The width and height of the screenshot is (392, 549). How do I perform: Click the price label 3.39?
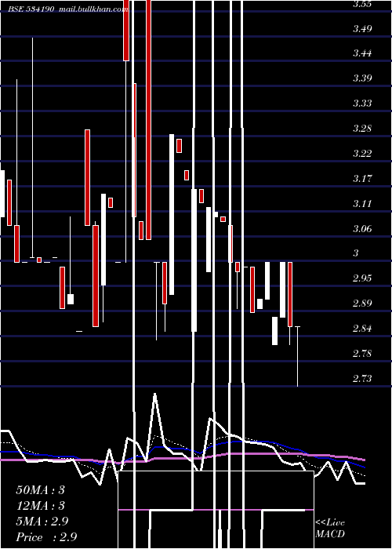point(362,78)
